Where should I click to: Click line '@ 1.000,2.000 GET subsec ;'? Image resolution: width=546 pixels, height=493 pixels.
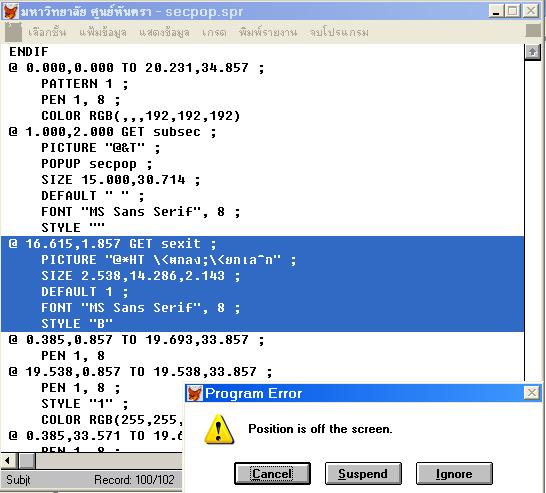tap(112, 132)
